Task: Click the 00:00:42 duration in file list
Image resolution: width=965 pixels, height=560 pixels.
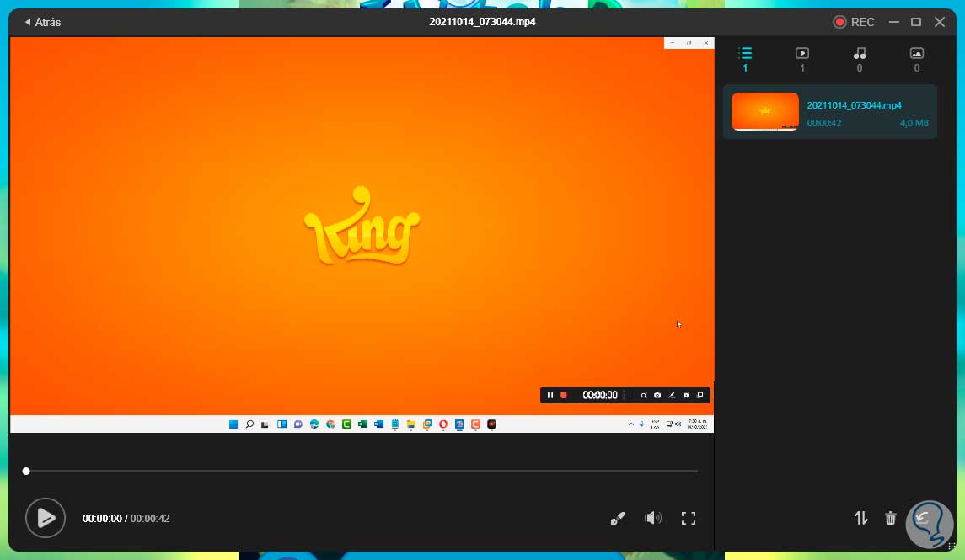Action: click(x=824, y=123)
